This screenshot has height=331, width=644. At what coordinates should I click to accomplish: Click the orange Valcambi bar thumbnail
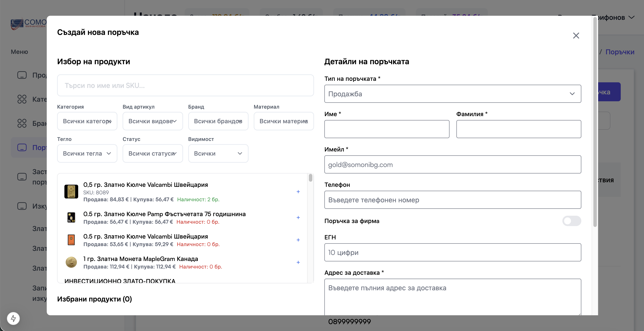pos(71,240)
